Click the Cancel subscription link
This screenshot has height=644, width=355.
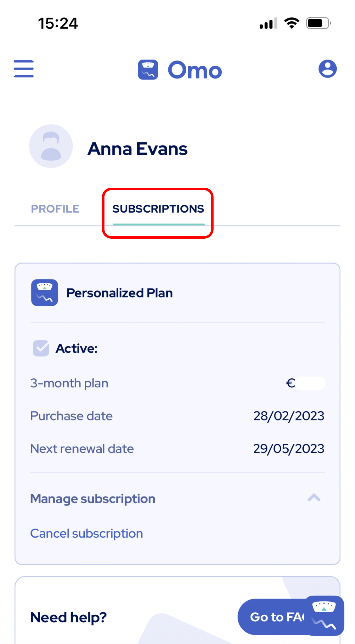tap(87, 533)
